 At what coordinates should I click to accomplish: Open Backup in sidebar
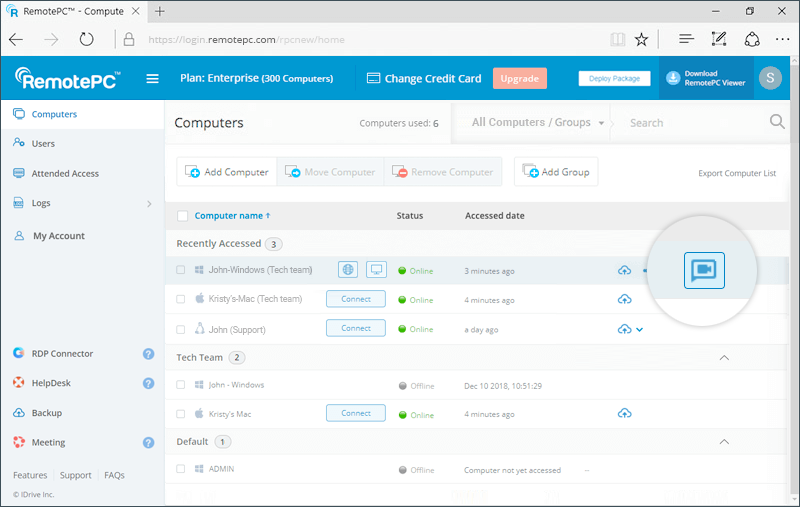(x=46, y=413)
